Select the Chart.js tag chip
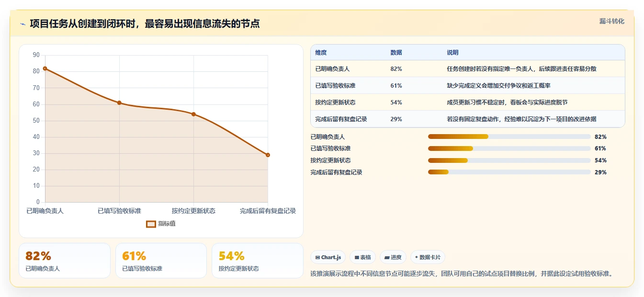The image size is (644, 297). click(328, 257)
